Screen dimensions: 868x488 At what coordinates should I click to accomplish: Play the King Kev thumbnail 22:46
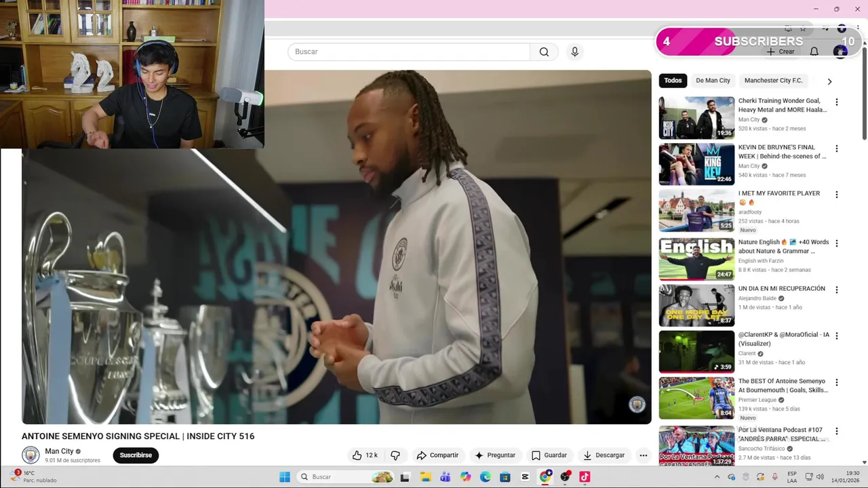pyautogui.click(x=696, y=163)
